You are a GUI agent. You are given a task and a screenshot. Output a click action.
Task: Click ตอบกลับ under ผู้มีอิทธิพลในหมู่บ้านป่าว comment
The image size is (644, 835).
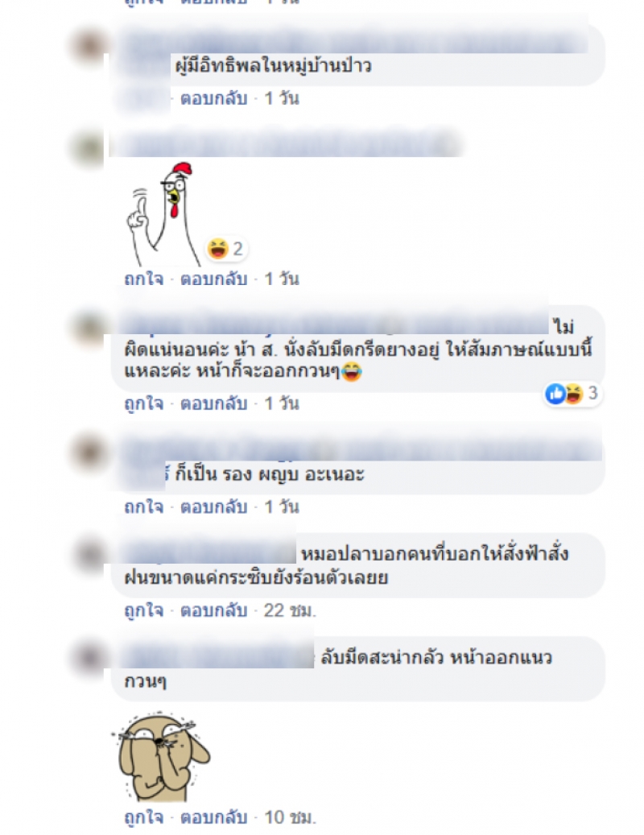pos(214,98)
